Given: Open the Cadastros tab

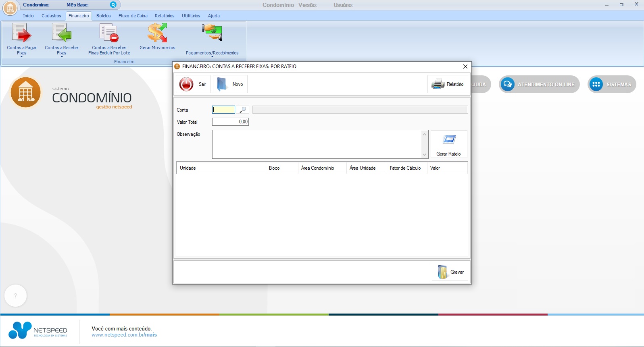Looking at the screenshot, I should point(51,16).
